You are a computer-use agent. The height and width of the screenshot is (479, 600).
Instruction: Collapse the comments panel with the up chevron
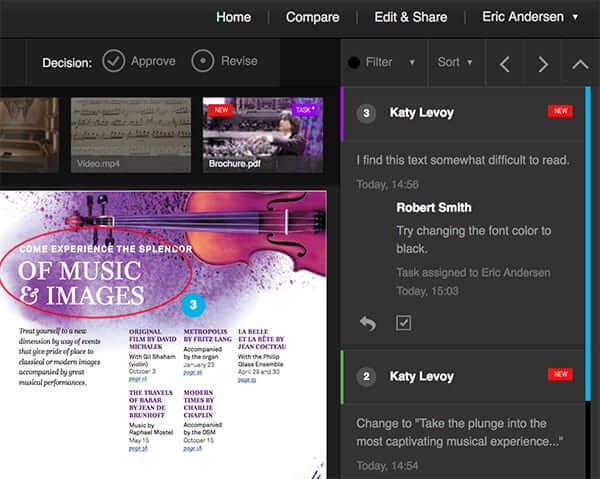[x=580, y=63]
